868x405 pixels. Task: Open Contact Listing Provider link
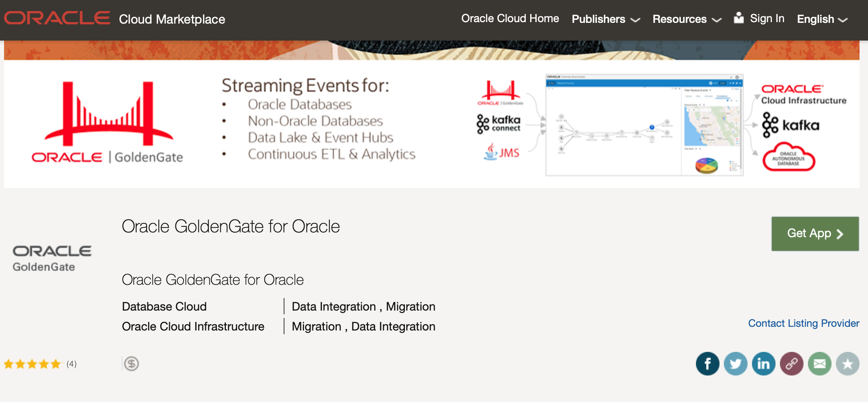[x=804, y=323]
